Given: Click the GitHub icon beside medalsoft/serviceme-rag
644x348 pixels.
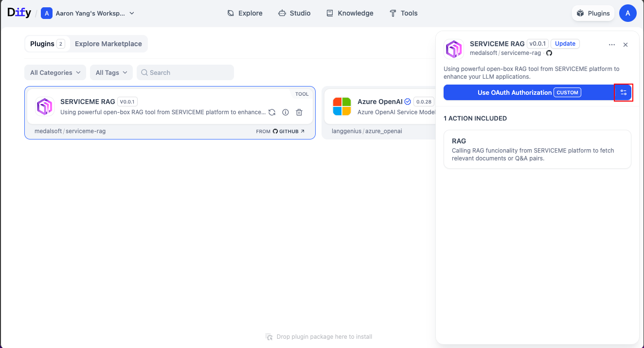Looking at the screenshot, I should (549, 53).
